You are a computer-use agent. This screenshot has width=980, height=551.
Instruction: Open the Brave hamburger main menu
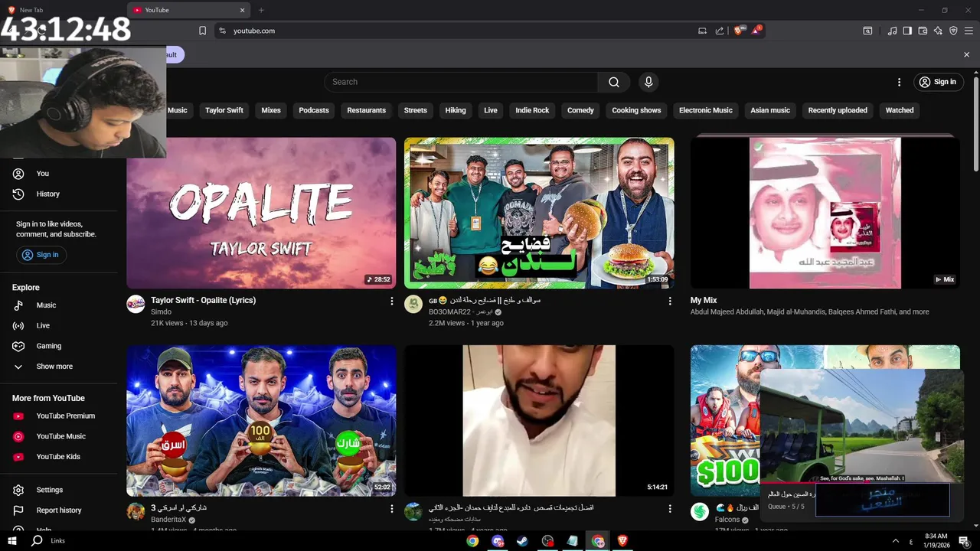969,31
